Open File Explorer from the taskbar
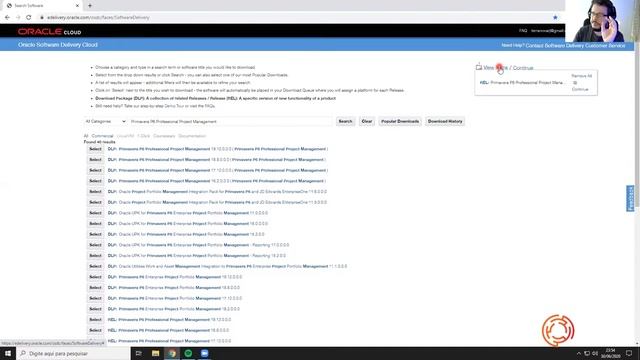This screenshot has height=360, width=640. [x=156, y=353]
